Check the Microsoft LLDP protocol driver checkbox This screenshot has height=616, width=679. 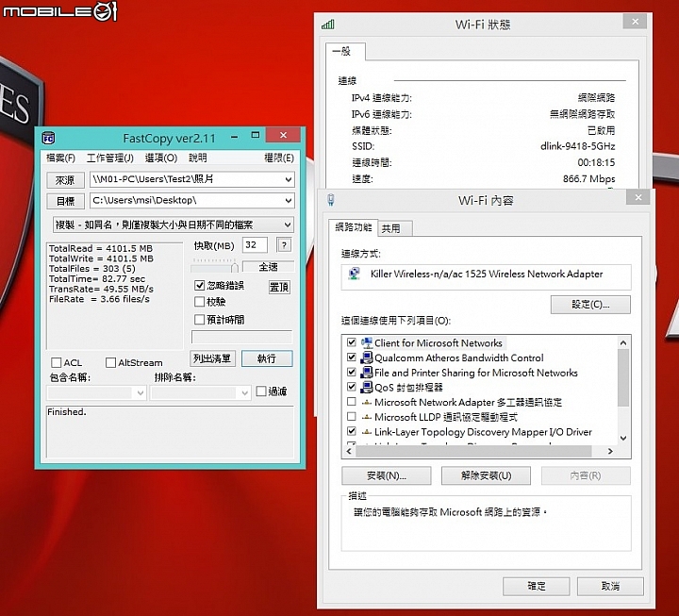coord(352,417)
